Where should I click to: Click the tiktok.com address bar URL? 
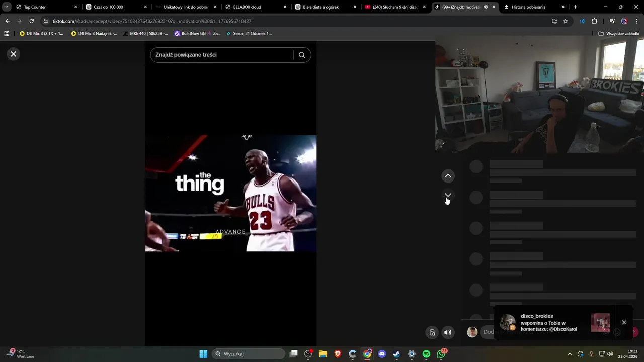152,21
